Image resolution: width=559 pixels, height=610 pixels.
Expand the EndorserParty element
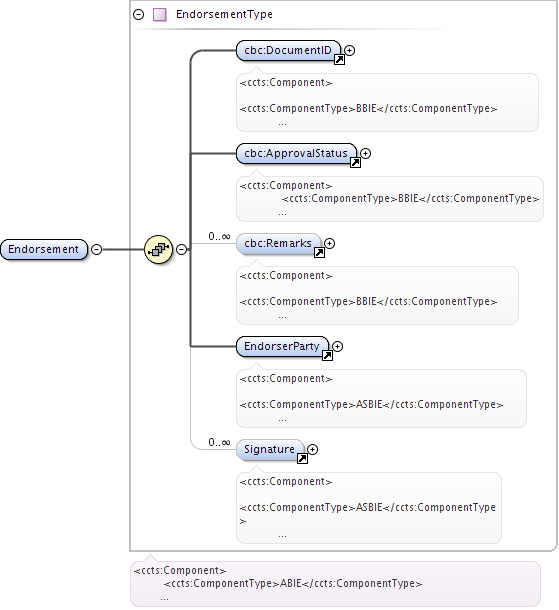tap(337, 347)
